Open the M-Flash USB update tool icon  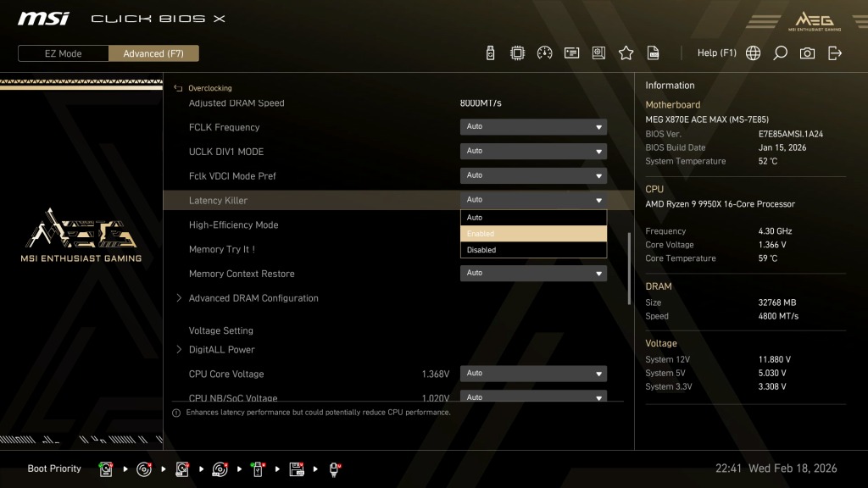(490, 53)
